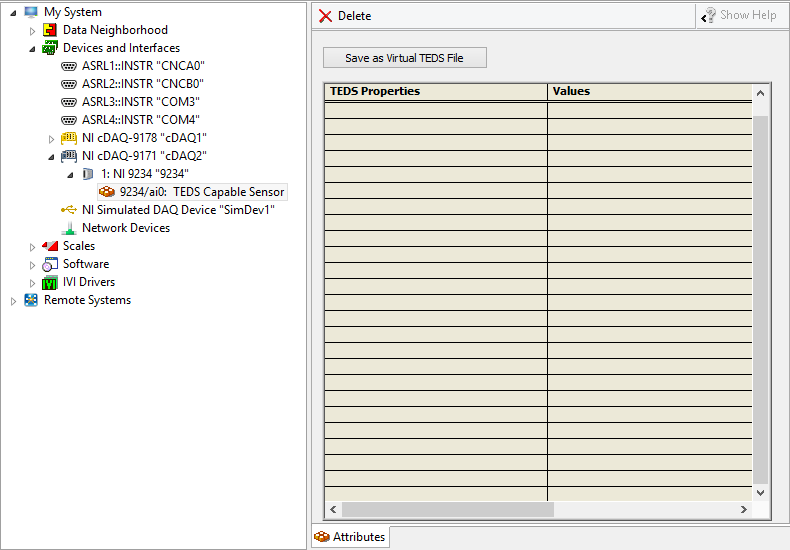
Task: Select the Data Neighborhood label
Action: click(x=115, y=30)
